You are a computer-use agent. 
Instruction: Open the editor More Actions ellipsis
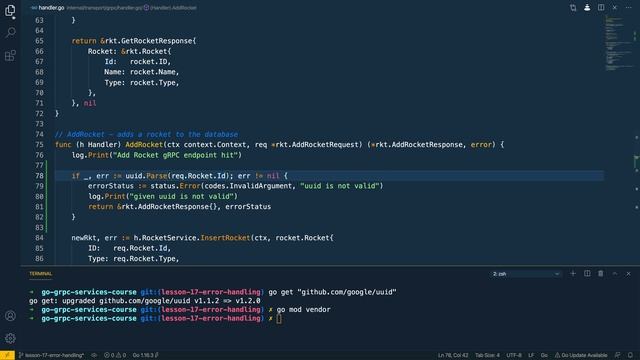(629, 8)
